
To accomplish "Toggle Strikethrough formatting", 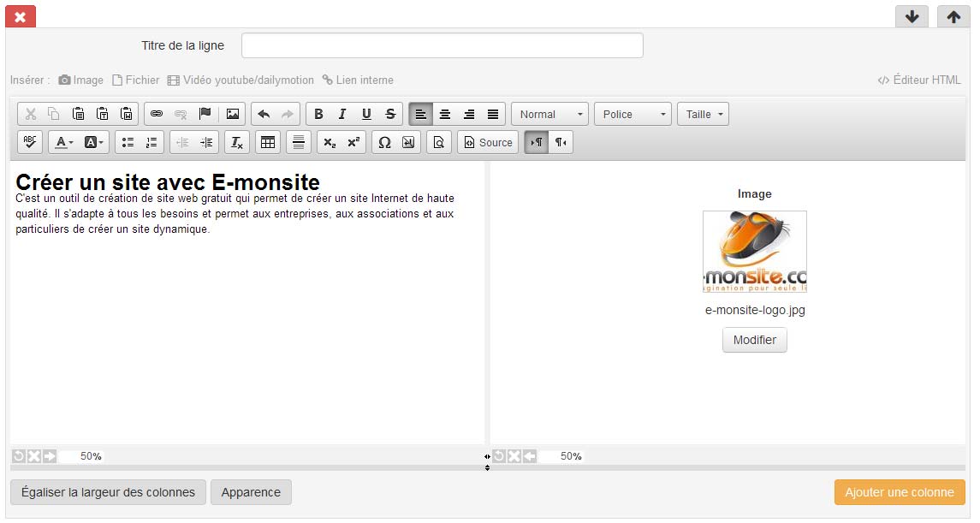I will (390, 115).
